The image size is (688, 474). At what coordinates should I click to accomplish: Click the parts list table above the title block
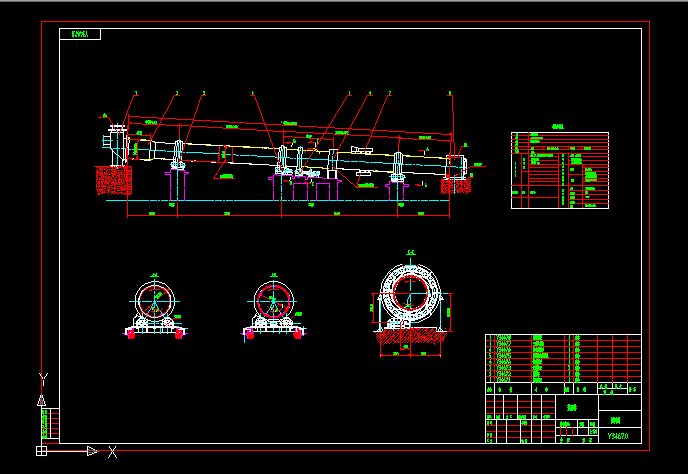563,358
